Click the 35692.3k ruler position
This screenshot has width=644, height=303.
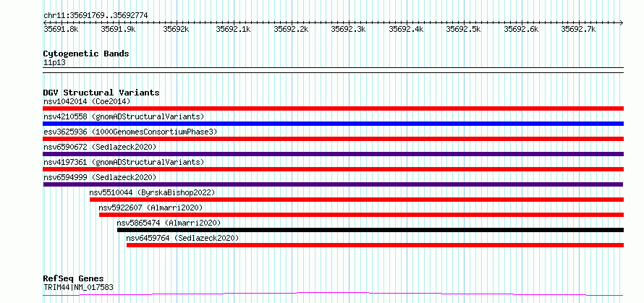tap(348, 29)
